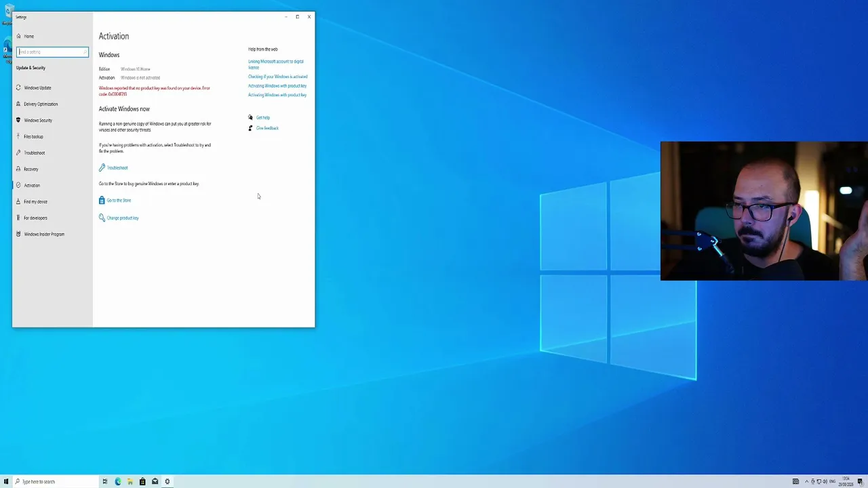Open File Explorer from the taskbar

click(x=130, y=481)
